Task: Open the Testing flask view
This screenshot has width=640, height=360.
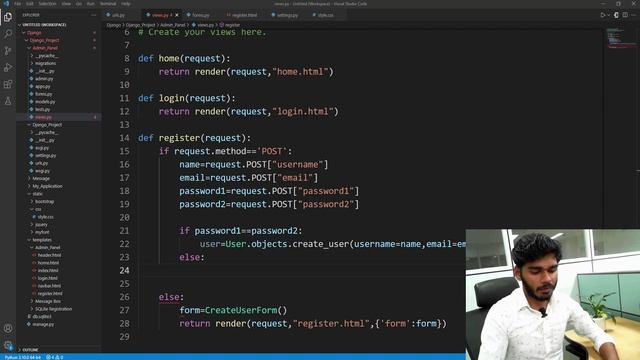Action: coord(8,101)
